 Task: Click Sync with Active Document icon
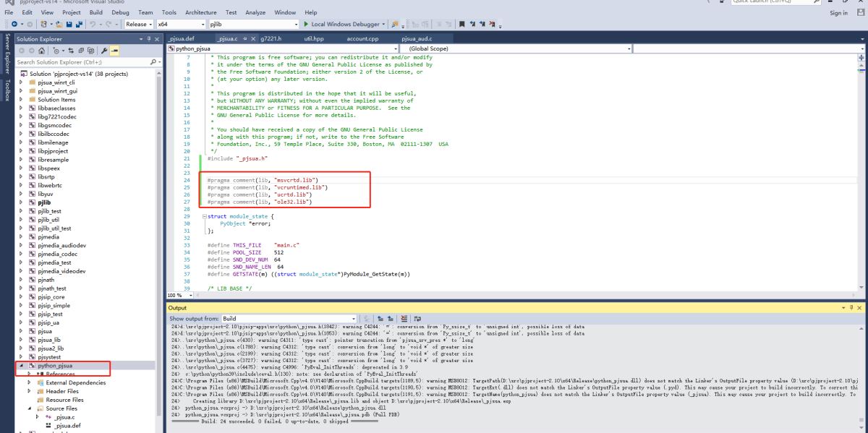tap(71, 51)
